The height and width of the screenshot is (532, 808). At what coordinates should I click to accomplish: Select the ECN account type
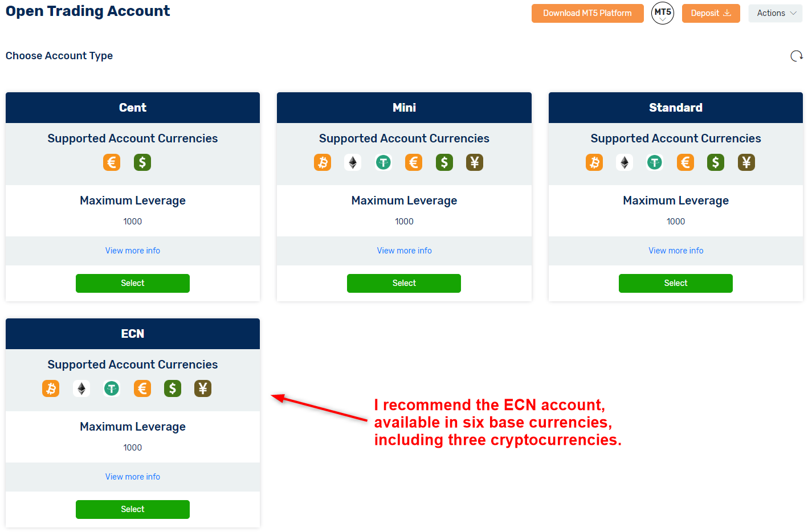(x=133, y=509)
